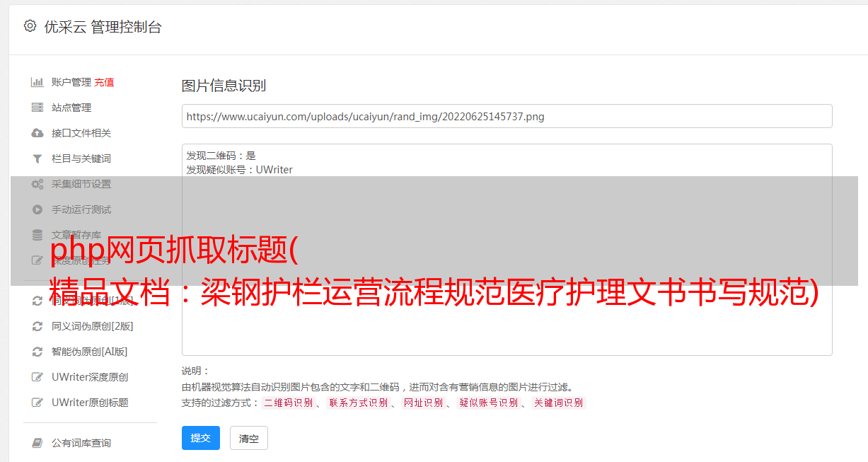The height and width of the screenshot is (462, 868).
Task: Click the 说明： label
Action: pyautogui.click(x=196, y=371)
